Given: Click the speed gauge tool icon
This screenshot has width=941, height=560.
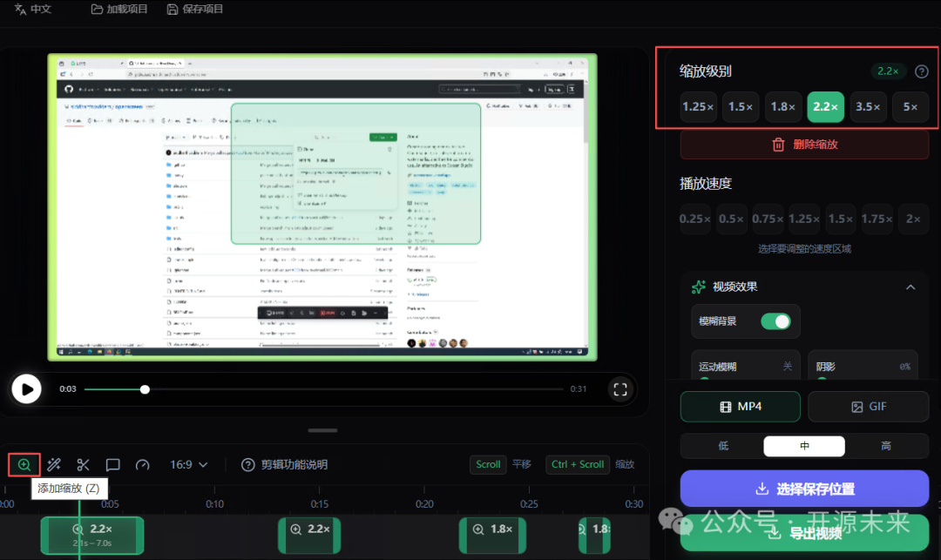Looking at the screenshot, I should [140, 464].
